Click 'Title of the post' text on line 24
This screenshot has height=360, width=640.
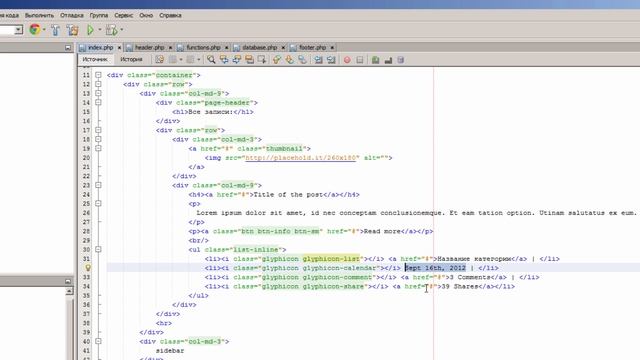click(x=288, y=195)
